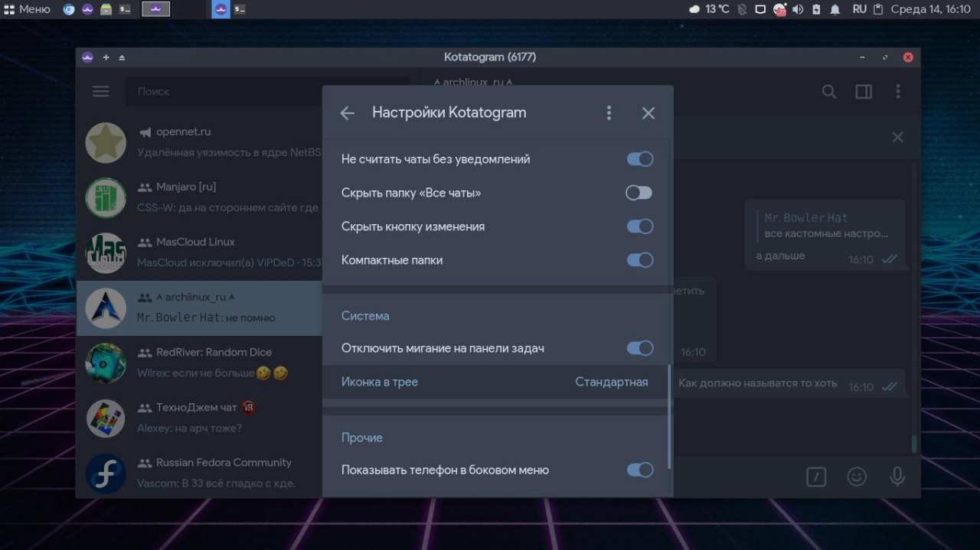Open clipboard manager tray icon
Screen dimensions: 980x550
tap(878, 9)
